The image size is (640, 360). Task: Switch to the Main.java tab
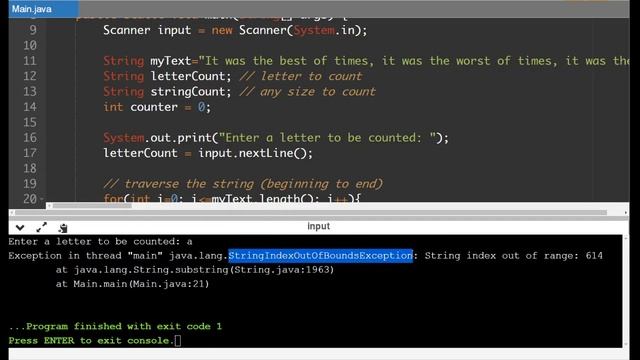44,9
